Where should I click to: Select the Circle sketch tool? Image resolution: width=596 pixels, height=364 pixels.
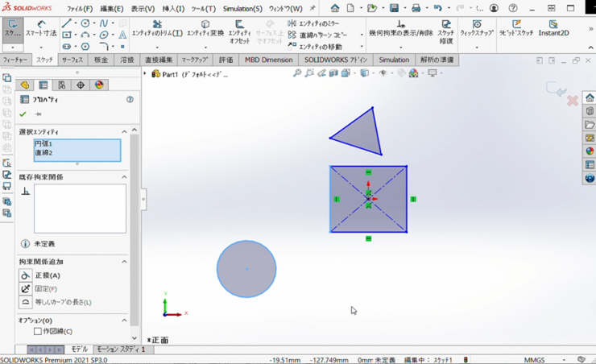point(85,23)
